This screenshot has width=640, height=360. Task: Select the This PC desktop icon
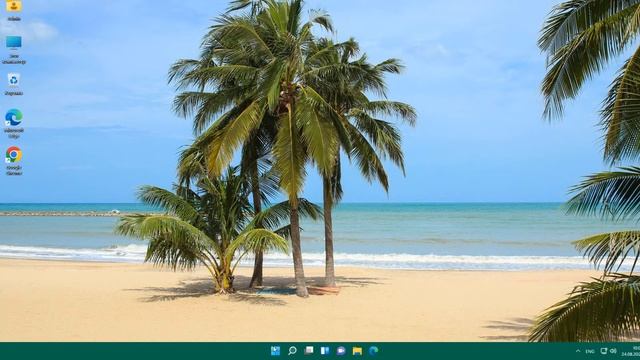13,50
